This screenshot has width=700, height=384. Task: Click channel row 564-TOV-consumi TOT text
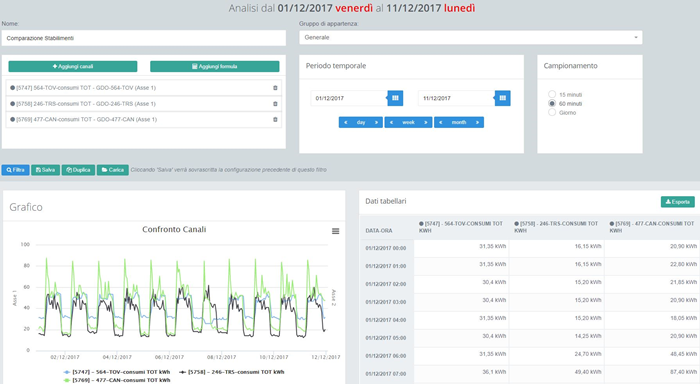click(x=86, y=88)
